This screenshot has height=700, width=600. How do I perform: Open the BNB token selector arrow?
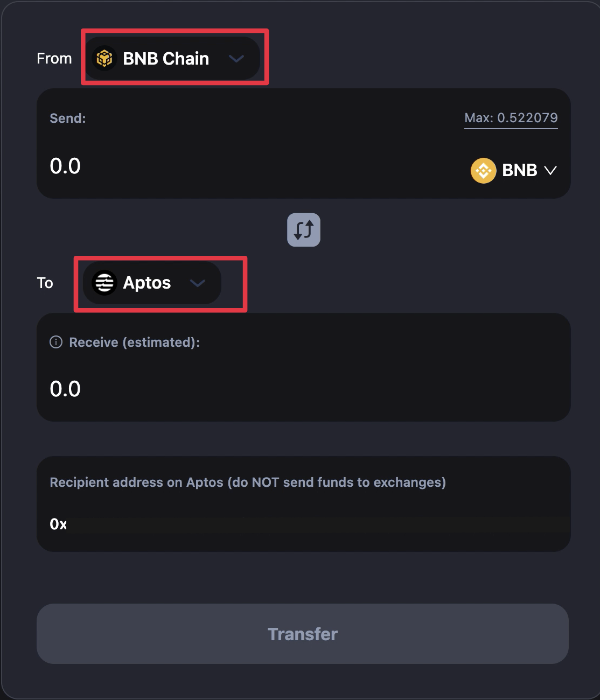tap(550, 171)
